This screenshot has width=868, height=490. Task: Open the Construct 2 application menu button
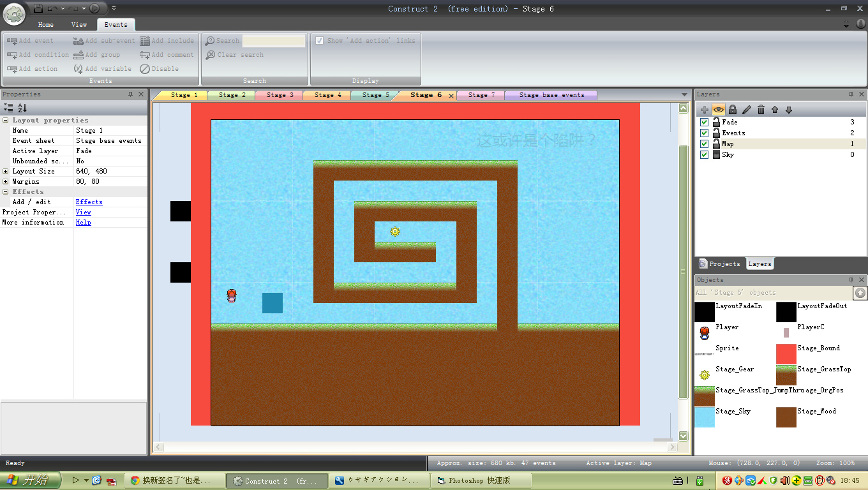(x=14, y=13)
